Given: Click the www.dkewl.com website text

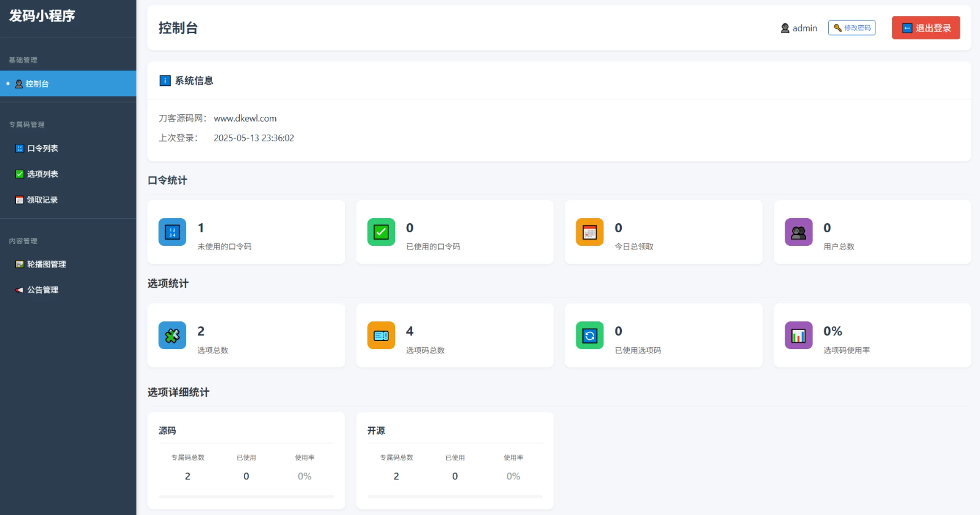Looking at the screenshot, I should (245, 118).
